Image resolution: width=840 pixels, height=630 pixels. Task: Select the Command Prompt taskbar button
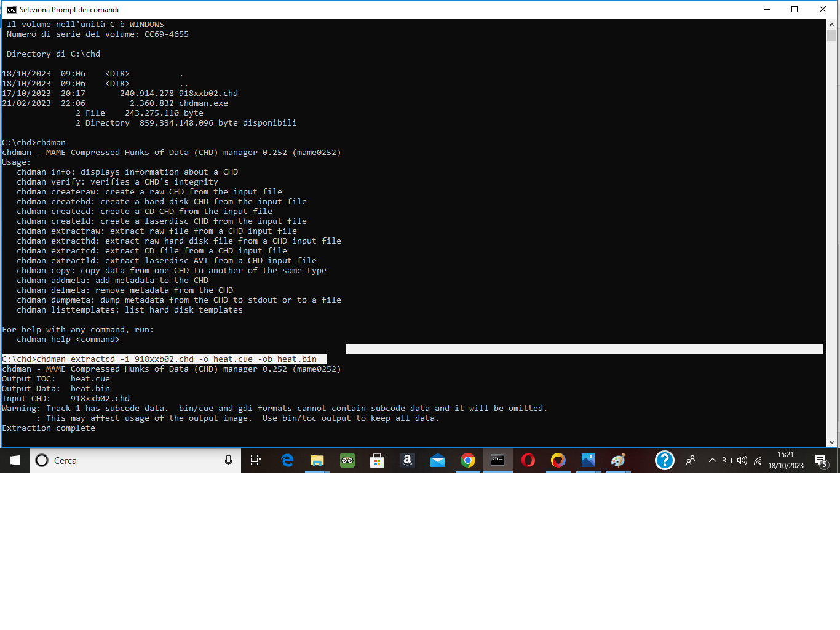498,460
